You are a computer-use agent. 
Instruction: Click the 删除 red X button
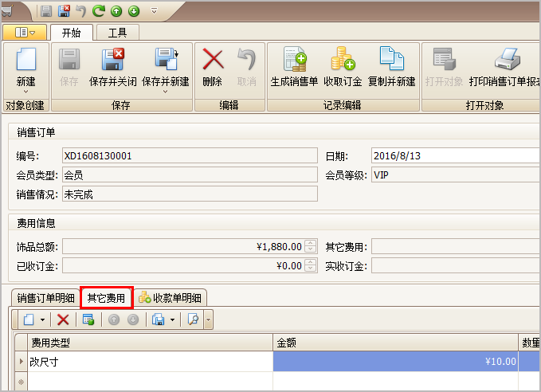click(x=213, y=67)
